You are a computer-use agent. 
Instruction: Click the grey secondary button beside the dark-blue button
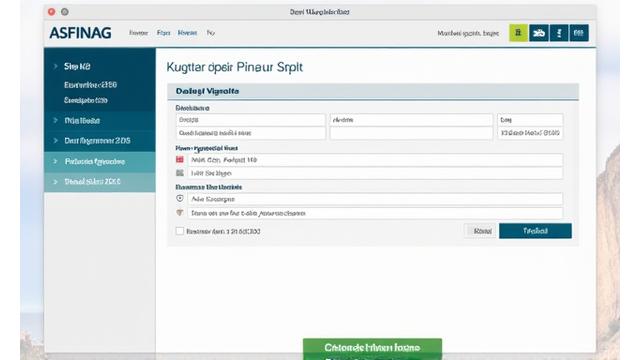pyautogui.click(x=480, y=231)
